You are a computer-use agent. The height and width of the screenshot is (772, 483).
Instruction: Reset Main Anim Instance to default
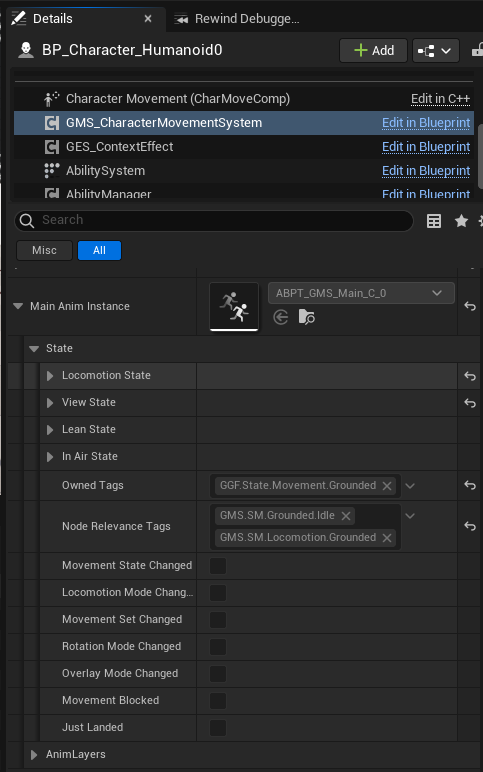[470, 306]
